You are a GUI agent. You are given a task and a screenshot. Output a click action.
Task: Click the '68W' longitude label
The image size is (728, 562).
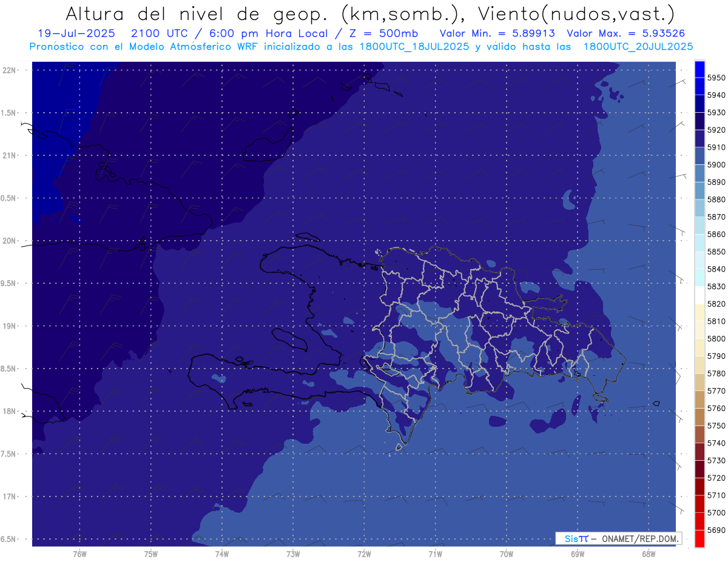649,554
